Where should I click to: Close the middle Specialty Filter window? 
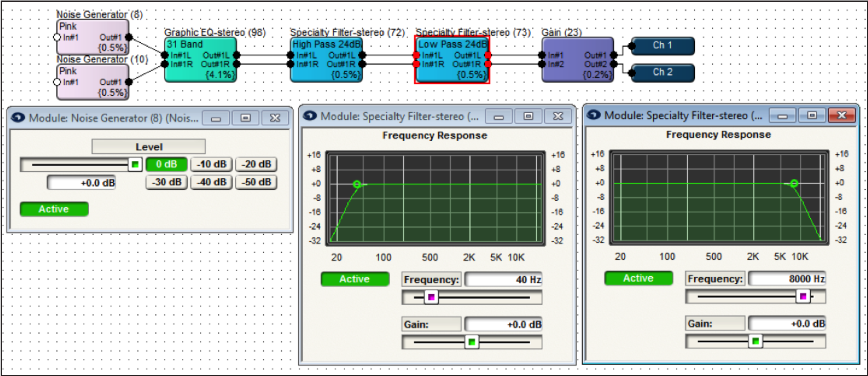(x=558, y=117)
